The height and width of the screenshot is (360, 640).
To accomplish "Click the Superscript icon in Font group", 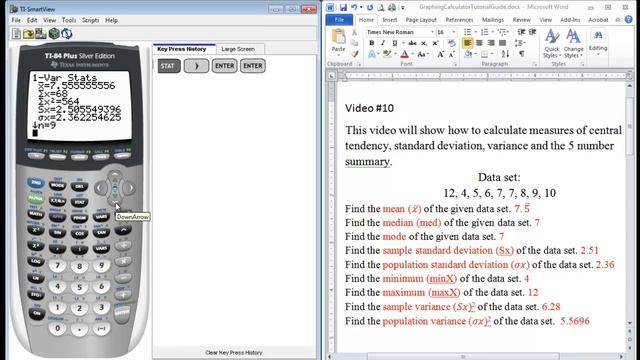I will pos(436,43).
